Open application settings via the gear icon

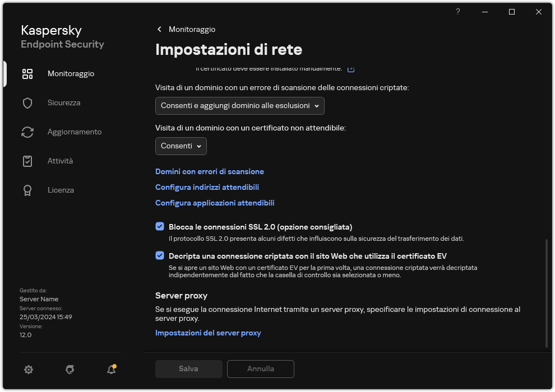point(29,370)
